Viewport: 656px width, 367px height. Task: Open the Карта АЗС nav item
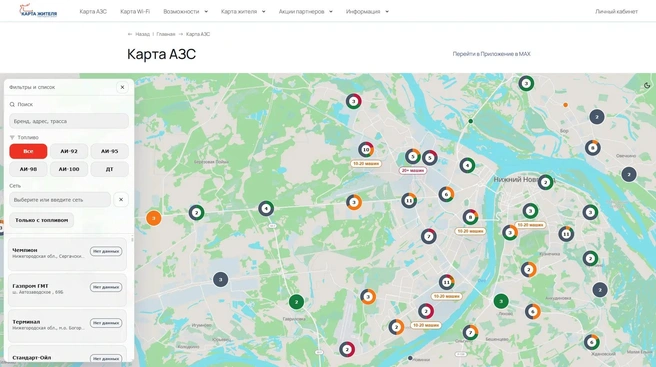(93, 12)
